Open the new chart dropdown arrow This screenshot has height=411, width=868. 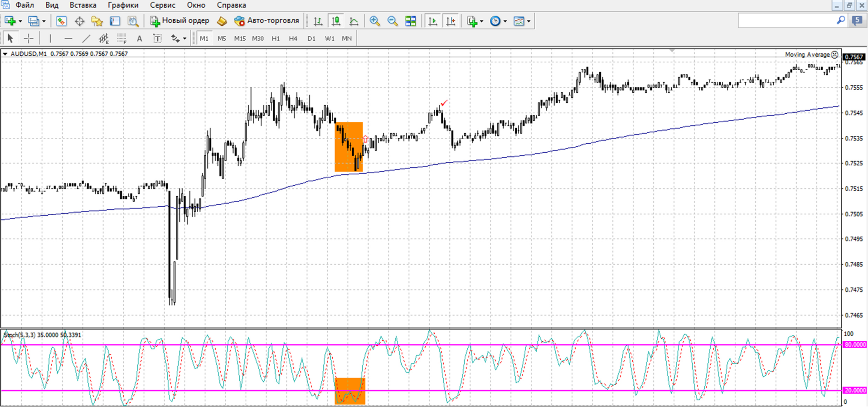tap(20, 21)
